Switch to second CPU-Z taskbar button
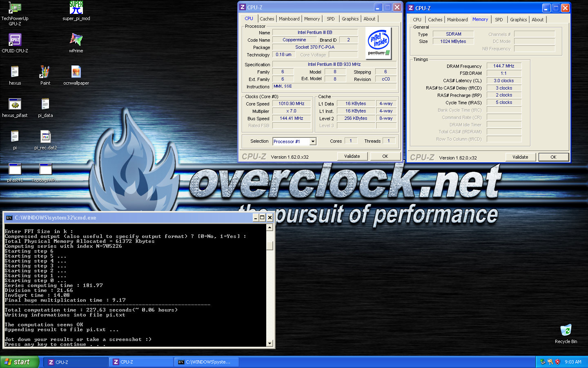 [141, 362]
